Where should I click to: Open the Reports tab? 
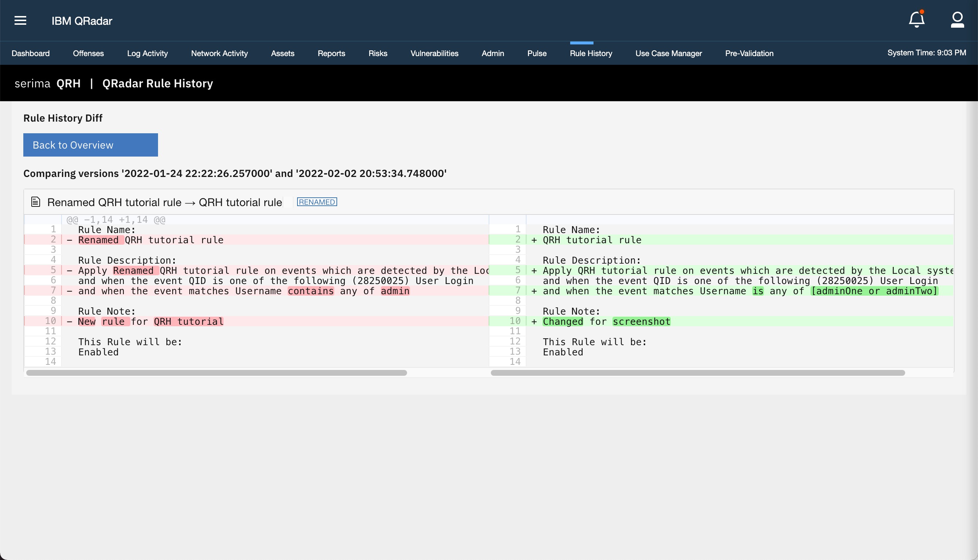pyautogui.click(x=331, y=53)
